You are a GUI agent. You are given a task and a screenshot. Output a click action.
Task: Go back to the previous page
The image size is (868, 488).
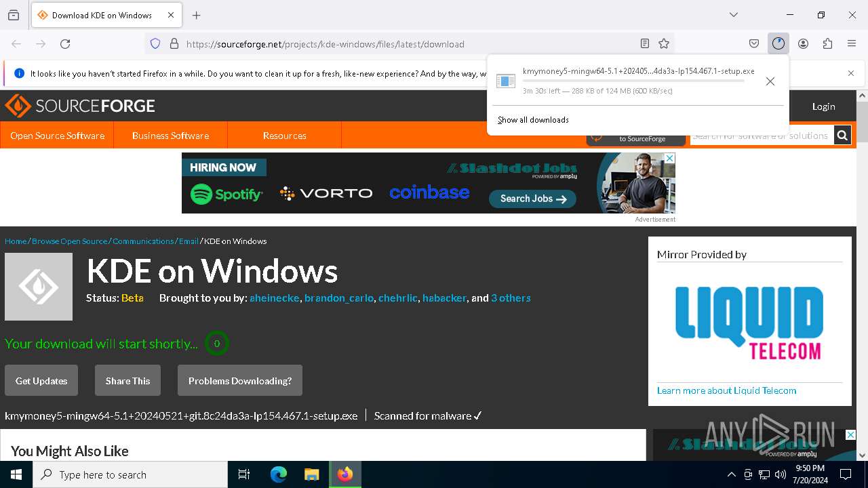pyautogui.click(x=16, y=43)
